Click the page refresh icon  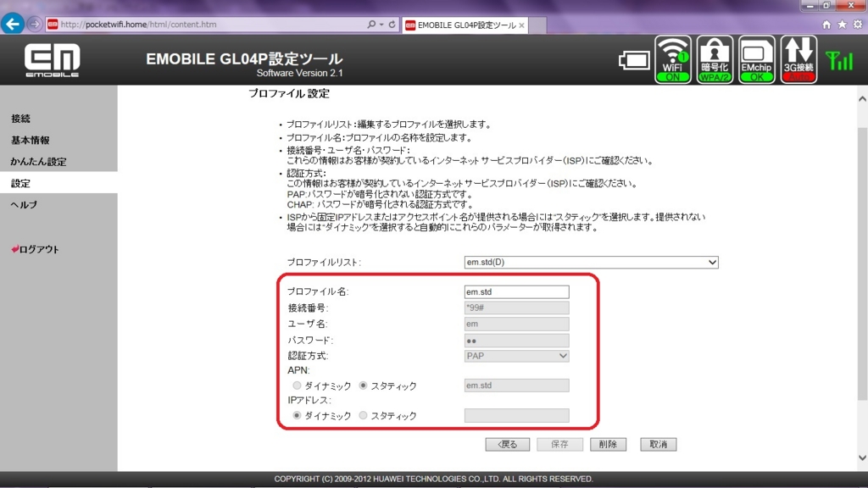click(392, 25)
